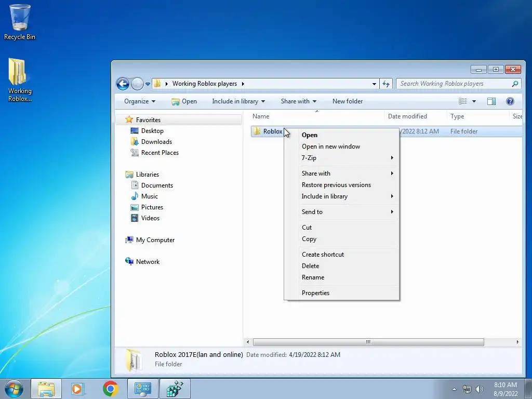
Task: Select the Working Roblox desktop folder icon
Action: (20, 80)
